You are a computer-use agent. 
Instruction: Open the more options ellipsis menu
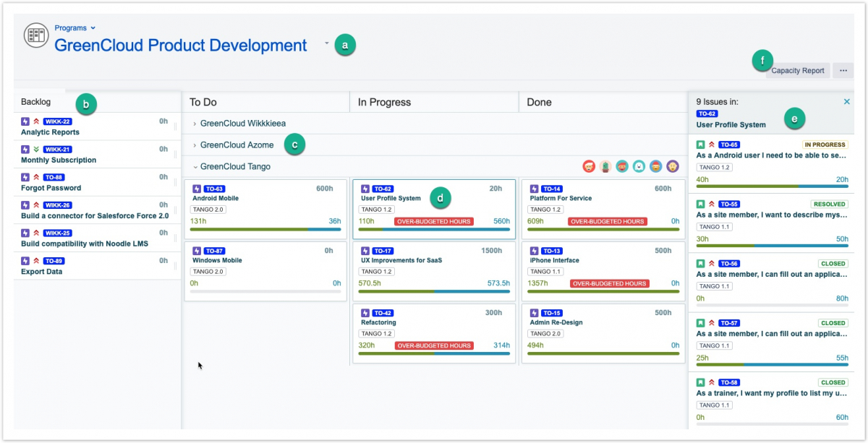pos(843,70)
